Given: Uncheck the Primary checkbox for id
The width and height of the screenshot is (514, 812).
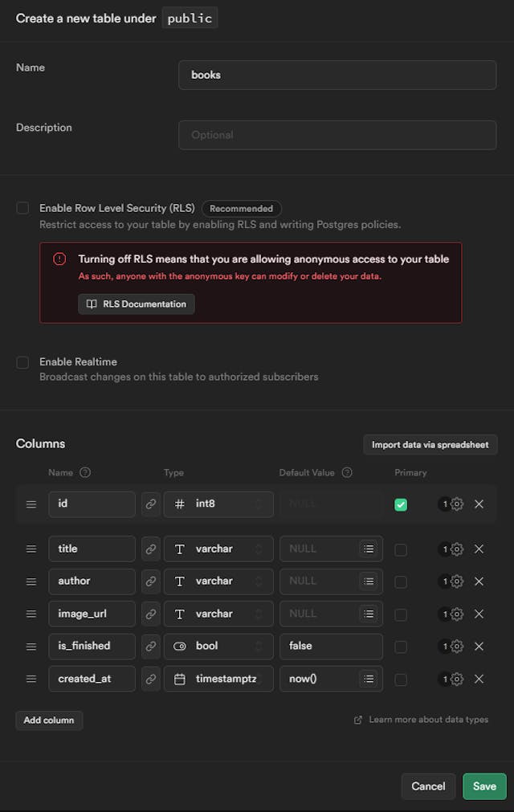Looking at the screenshot, I should click(401, 504).
